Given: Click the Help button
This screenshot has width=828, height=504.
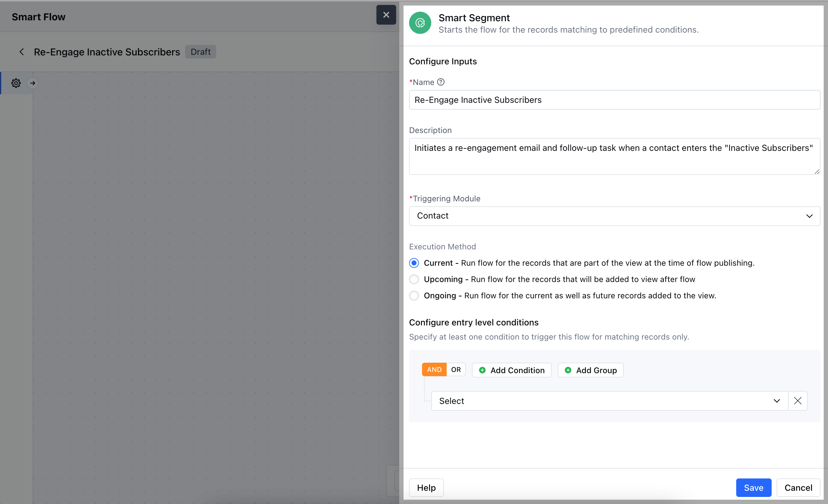Looking at the screenshot, I should pos(426,488).
